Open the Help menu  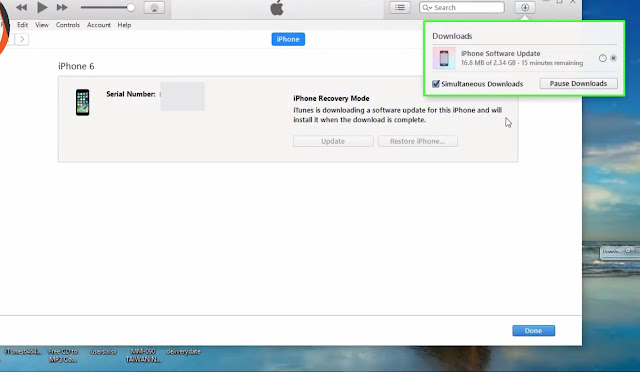[x=124, y=25]
